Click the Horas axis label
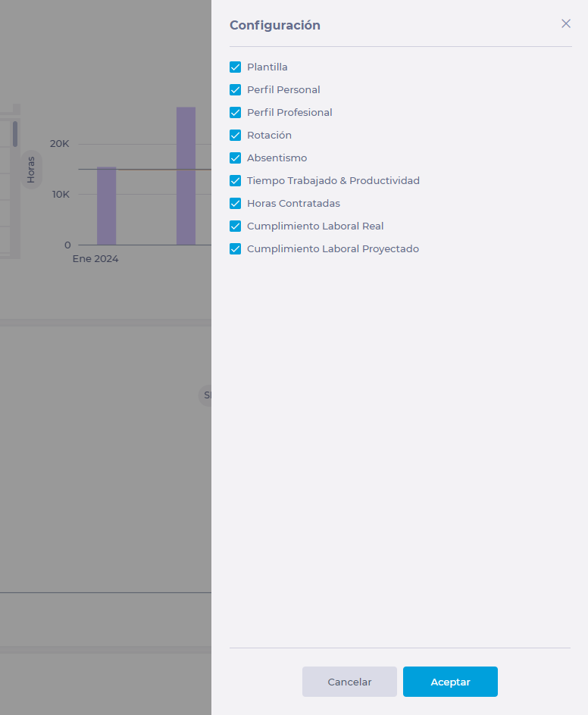This screenshot has height=715, width=588. coord(31,169)
